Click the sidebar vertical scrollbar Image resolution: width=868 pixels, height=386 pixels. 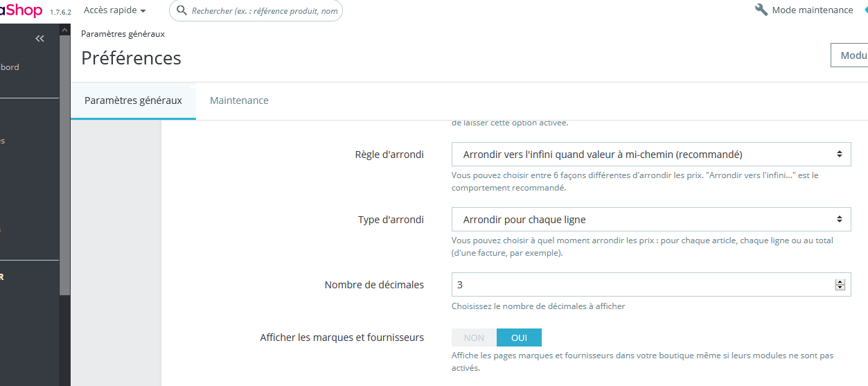[64, 166]
